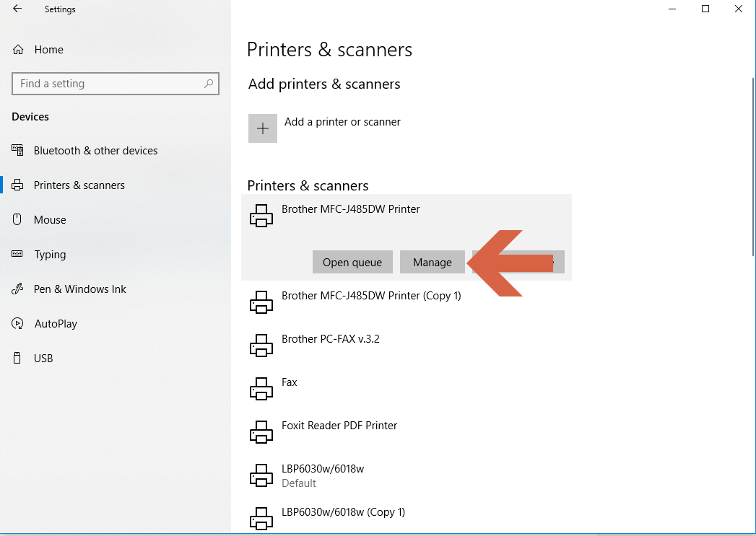Click printer icon for LBP6030w/6018w (Copy 1)

point(261,519)
